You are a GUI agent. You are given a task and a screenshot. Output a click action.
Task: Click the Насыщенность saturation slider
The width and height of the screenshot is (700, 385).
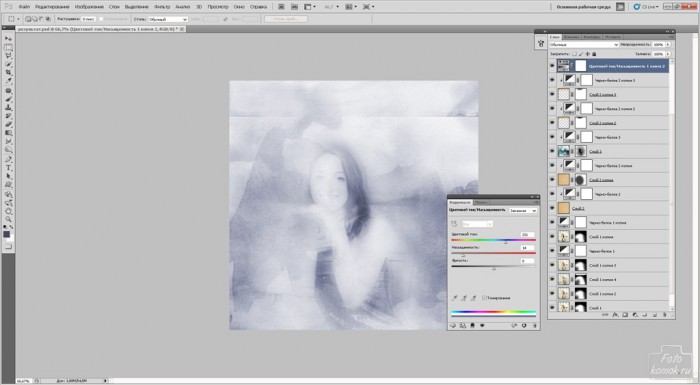point(493,254)
